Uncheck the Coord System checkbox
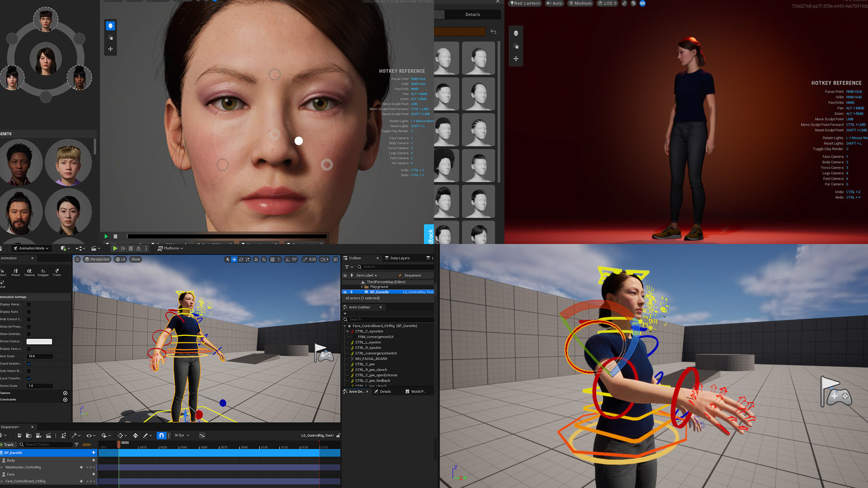The width and height of the screenshot is (868, 488). 29,364
